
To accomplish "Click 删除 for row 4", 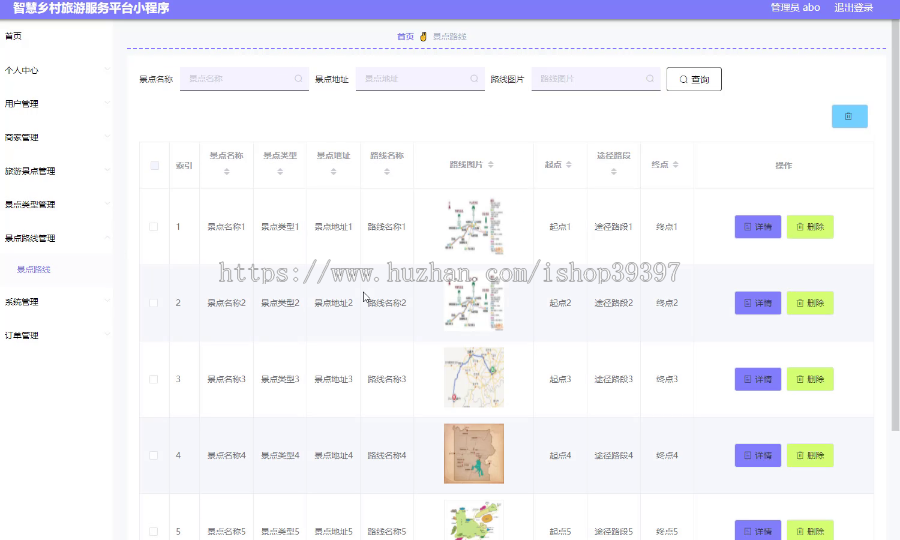I will coord(810,456).
